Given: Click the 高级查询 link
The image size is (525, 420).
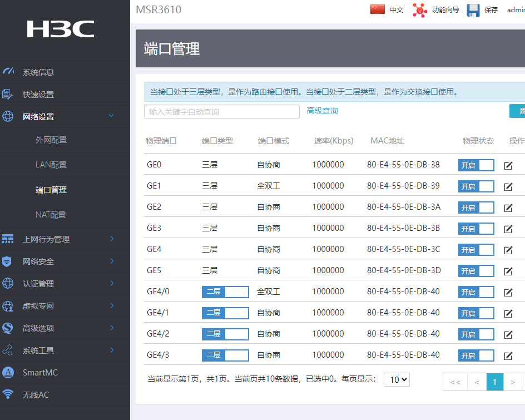Looking at the screenshot, I should pyautogui.click(x=322, y=111).
